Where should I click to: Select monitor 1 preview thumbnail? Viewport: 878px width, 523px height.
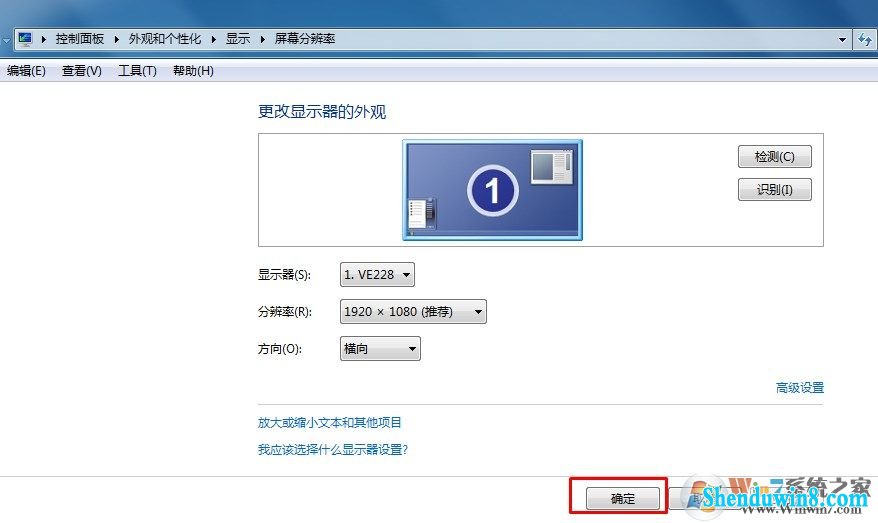(x=492, y=190)
